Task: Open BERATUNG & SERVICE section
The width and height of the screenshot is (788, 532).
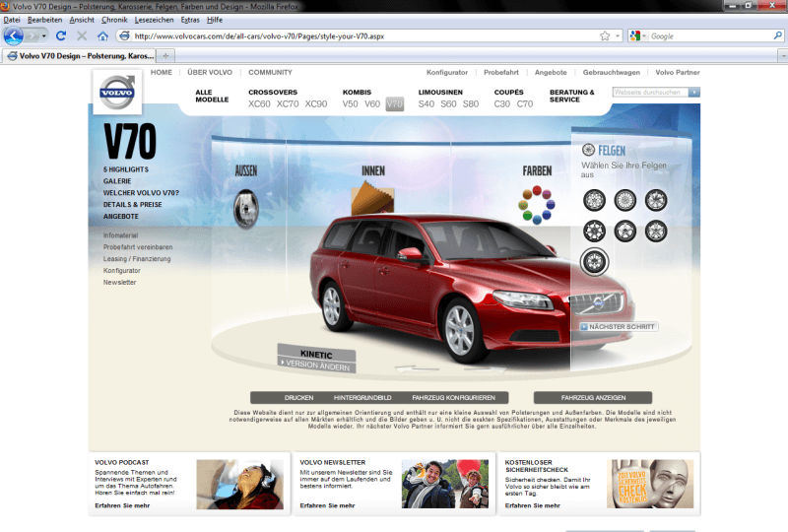Action: coord(572,96)
